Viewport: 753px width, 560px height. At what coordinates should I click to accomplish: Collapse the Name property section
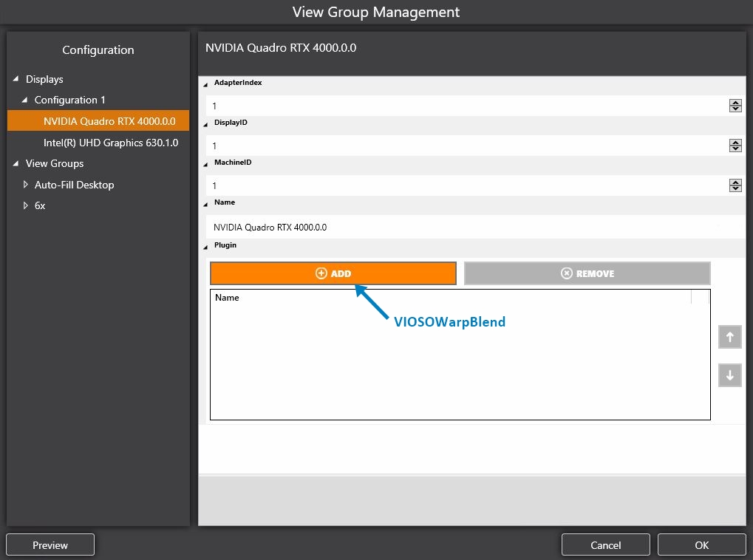coord(205,204)
